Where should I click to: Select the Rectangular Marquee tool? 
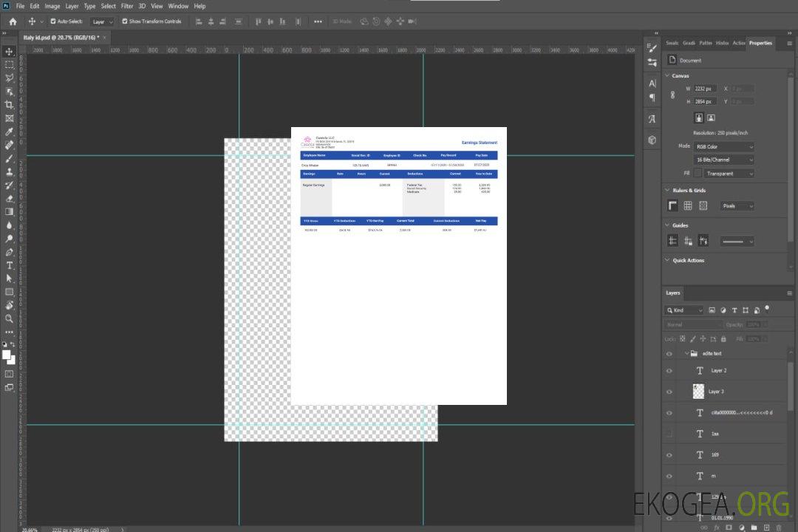[9, 65]
